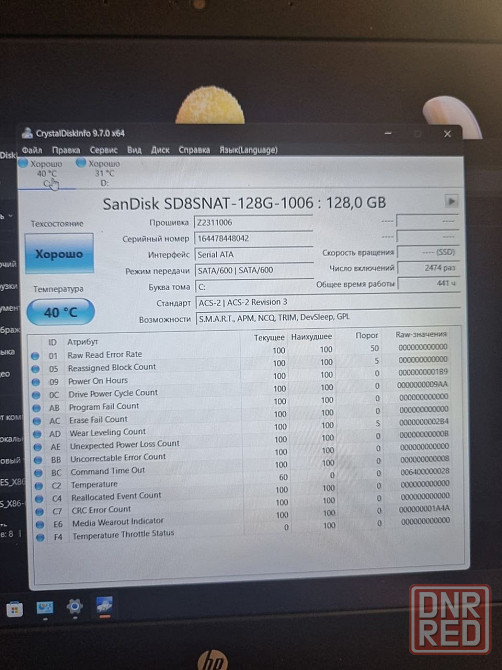Open the Язык(Language) menu
Image resolution: width=502 pixels, height=670 pixels.
click(x=248, y=150)
